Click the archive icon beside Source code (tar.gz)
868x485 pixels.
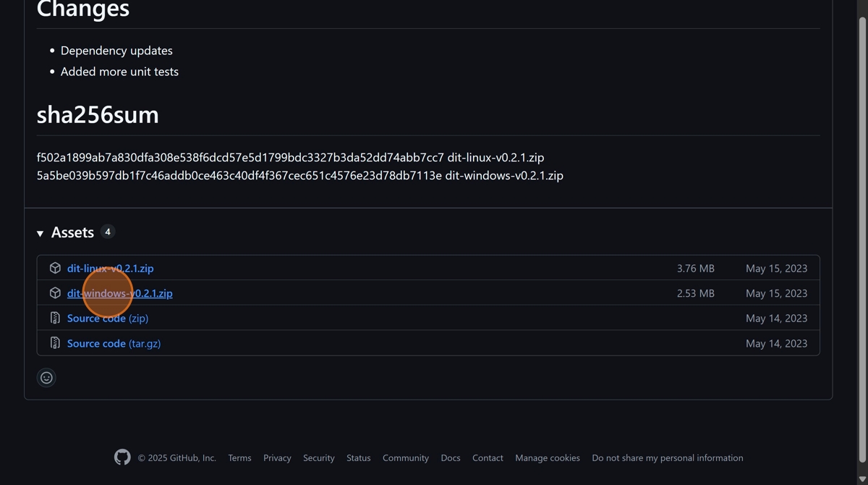(x=55, y=343)
